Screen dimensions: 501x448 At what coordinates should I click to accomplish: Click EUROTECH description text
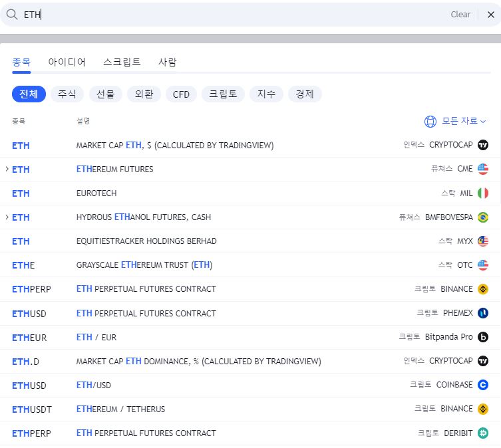tap(96, 193)
